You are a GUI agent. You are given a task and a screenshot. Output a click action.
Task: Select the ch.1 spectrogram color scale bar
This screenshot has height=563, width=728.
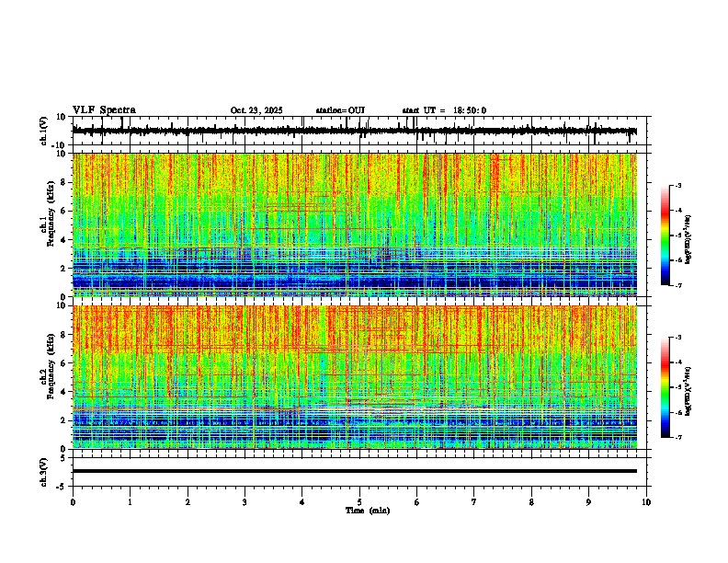(x=665, y=236)
